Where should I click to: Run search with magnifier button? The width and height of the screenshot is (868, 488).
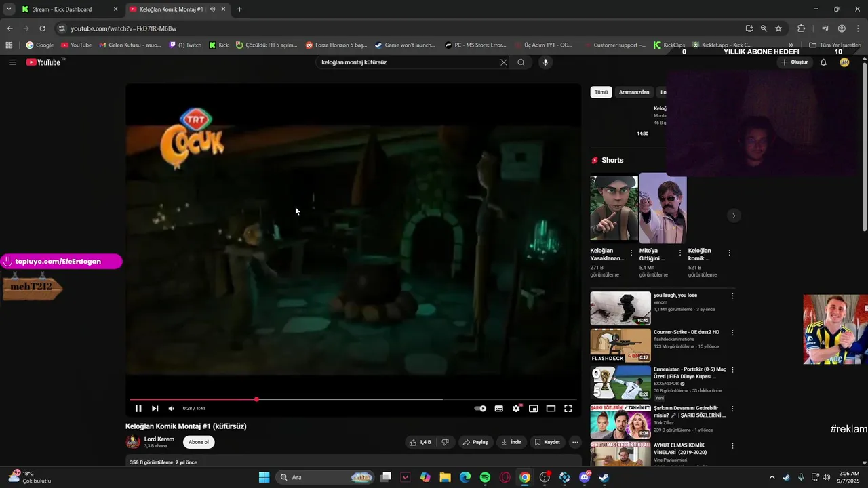click(x=521, y=62)
